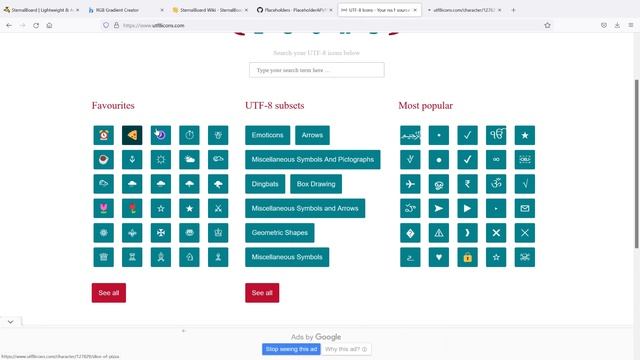Open the red rose icon
The width and height of the screenshot is (640, 360).
(132, 209)
